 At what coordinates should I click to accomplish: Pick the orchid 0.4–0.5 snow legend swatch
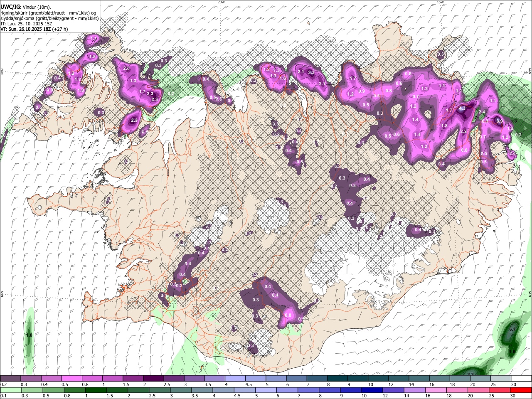pyautogui.click(x=51, y=379)
